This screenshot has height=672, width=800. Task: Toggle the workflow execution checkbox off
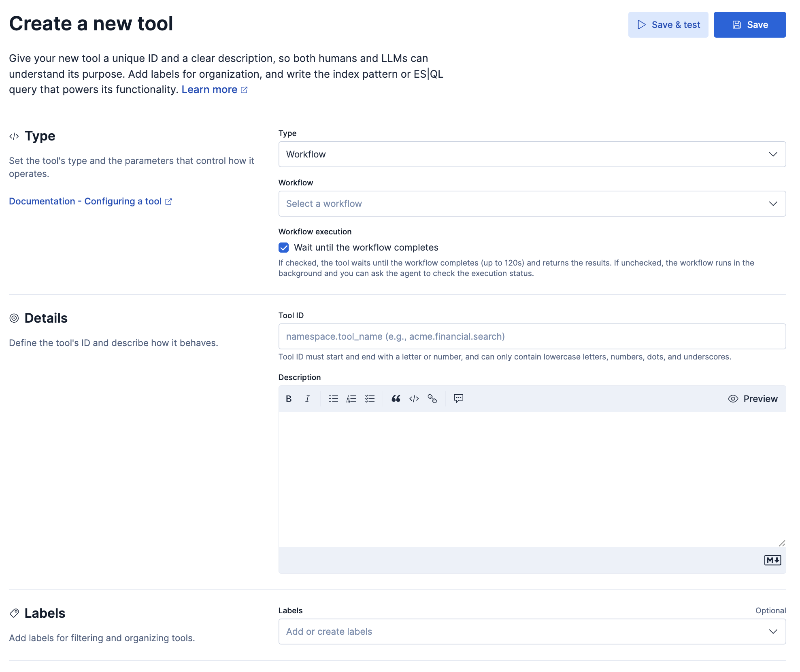(283, 247)
